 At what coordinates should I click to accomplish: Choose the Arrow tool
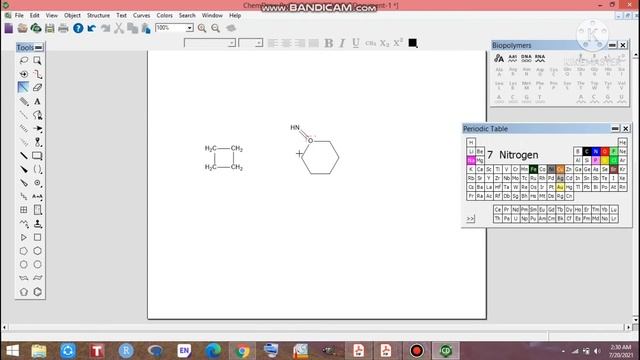click(x=37, y=128)
